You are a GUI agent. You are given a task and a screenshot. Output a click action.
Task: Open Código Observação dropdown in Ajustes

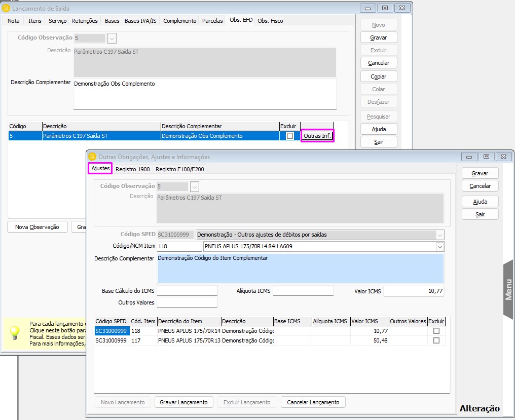click(195, 186)
